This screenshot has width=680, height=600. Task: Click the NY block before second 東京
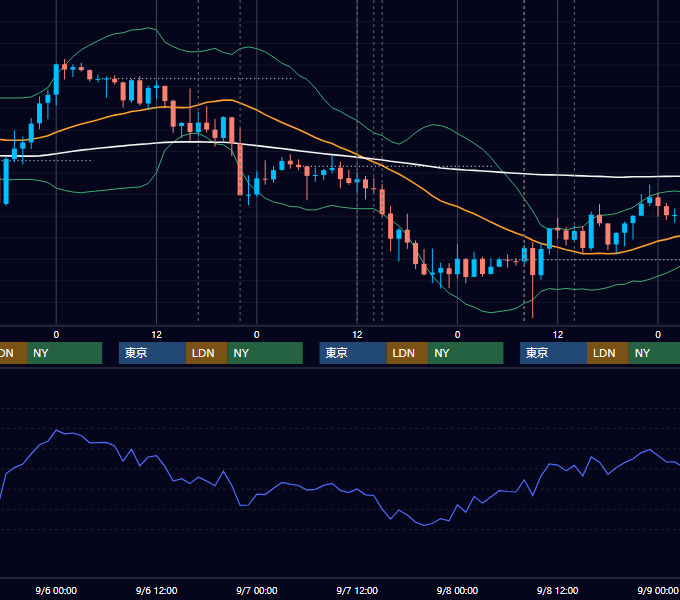click(x=265, y=353)
